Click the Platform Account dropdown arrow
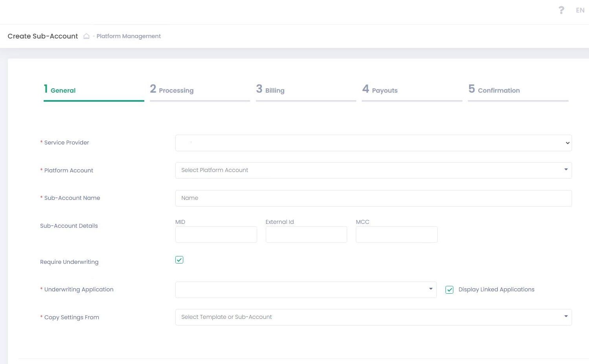Image resolution: width=589 pixels, height=364 pixels. point(566,170)
